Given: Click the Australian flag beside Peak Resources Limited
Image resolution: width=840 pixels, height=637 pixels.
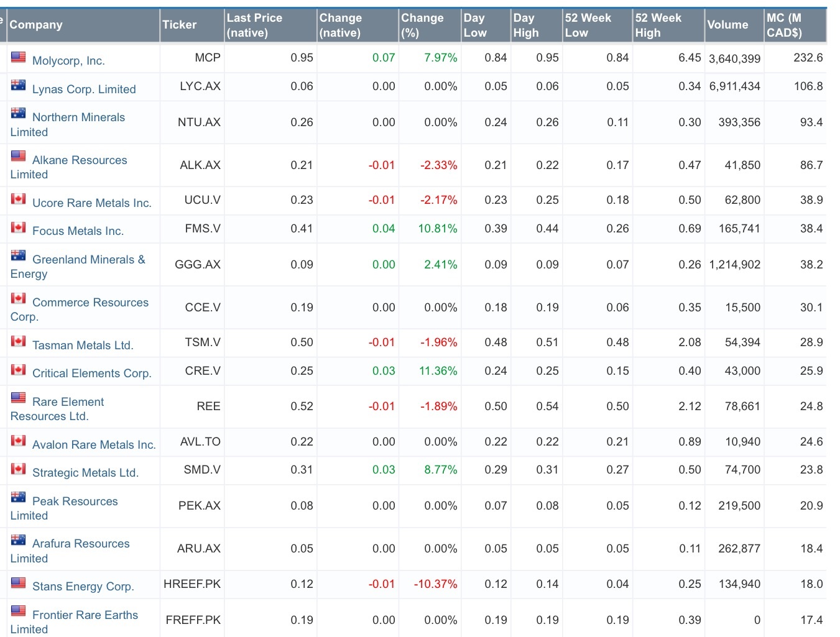Looking at the screenshot, I should point(18,497).
